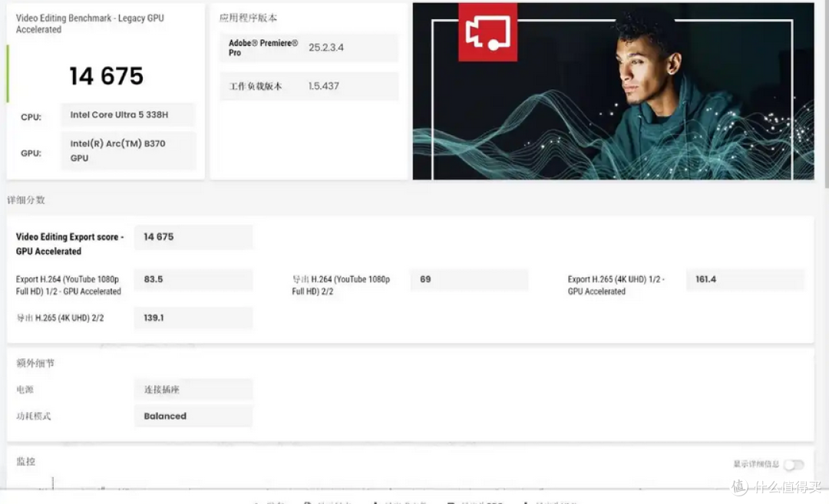
Task: Click the Export score value '14 675' in details
Action: coord(159,237)
